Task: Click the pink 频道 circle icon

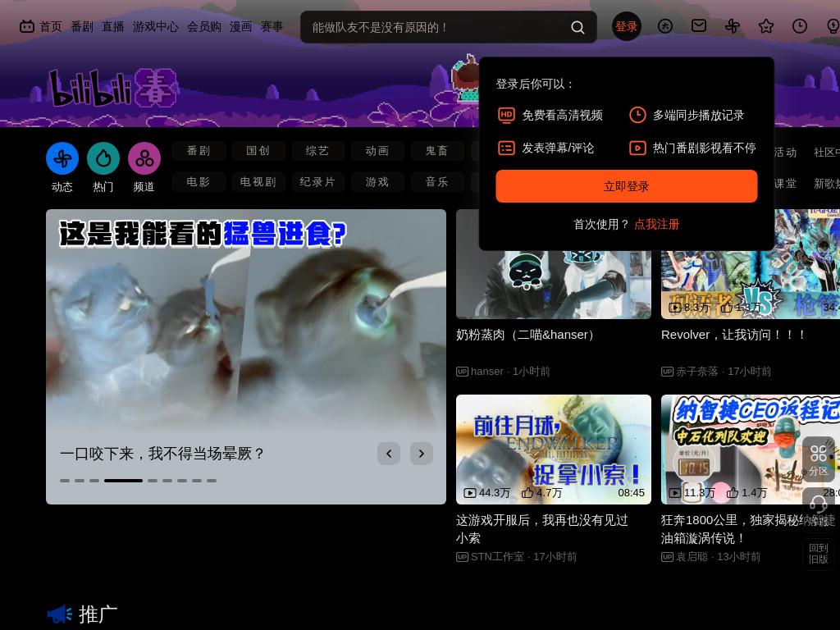Action: tap(144, 158)
